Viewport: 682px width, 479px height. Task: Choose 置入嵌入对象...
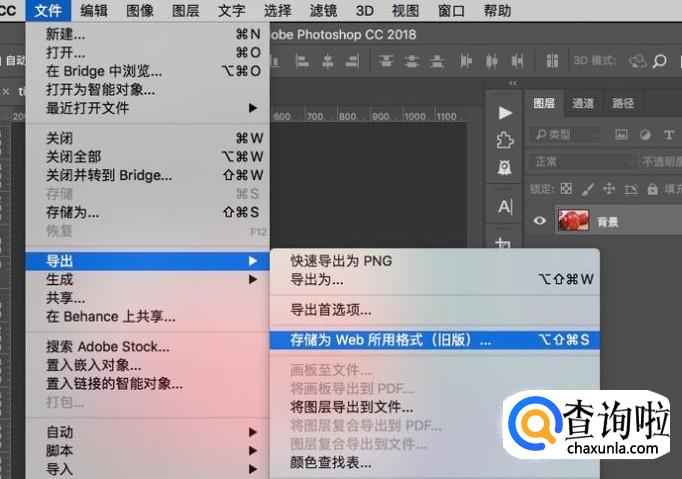[x=148, y=365]
